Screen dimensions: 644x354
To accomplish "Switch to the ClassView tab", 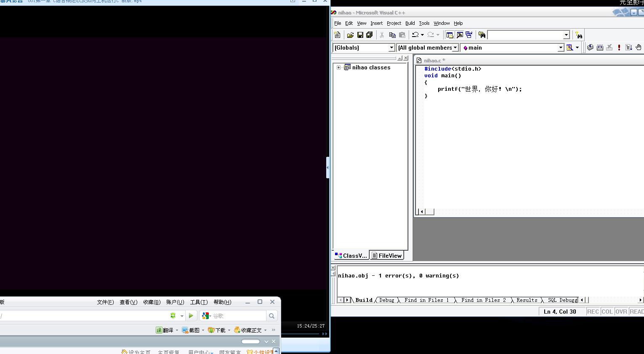I will pos(351,255).
